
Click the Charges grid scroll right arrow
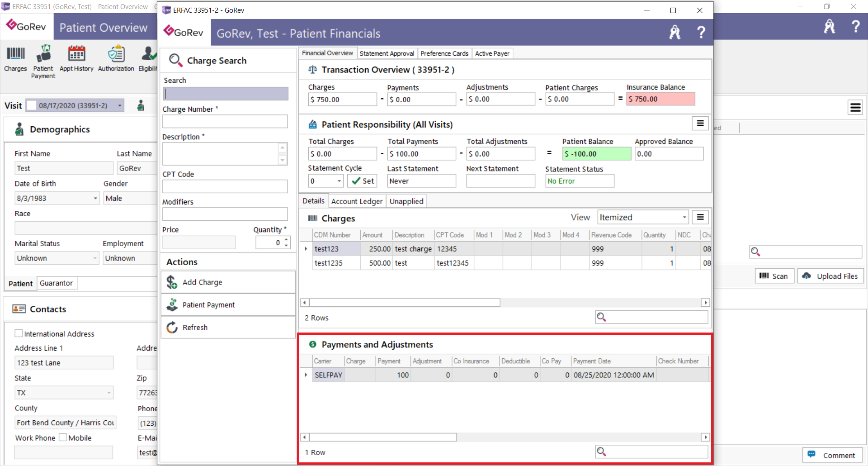tap(705, 303)
